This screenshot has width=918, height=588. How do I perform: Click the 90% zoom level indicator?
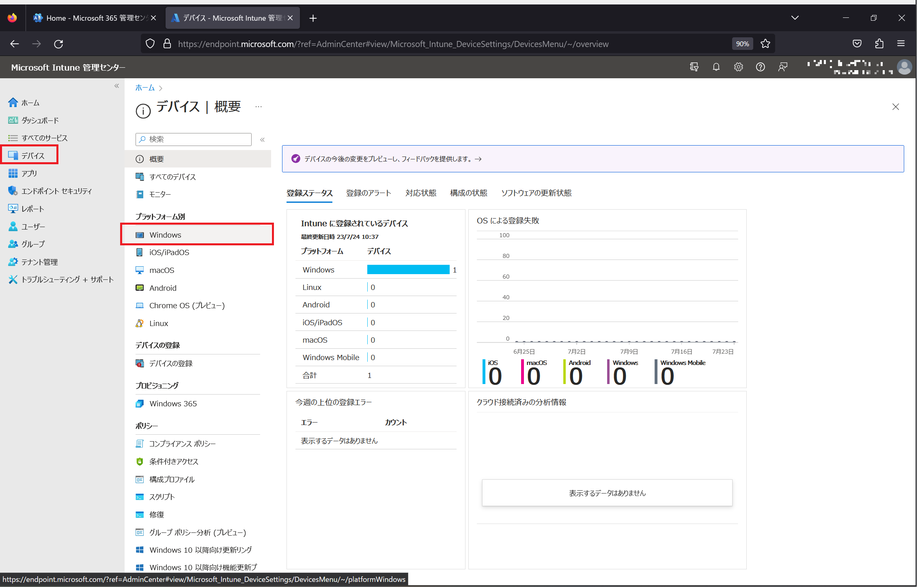click(743, 44)
